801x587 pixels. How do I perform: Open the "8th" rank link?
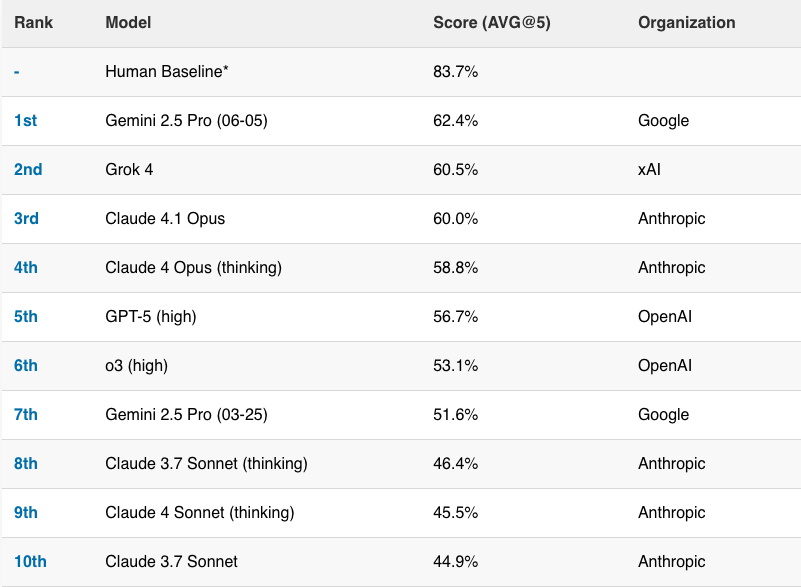click(x=26, y=464)
